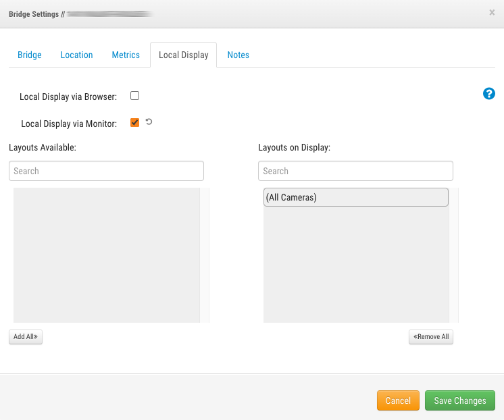Save Changes to bridge settings
Screen dimensions: 504x420
460,400
